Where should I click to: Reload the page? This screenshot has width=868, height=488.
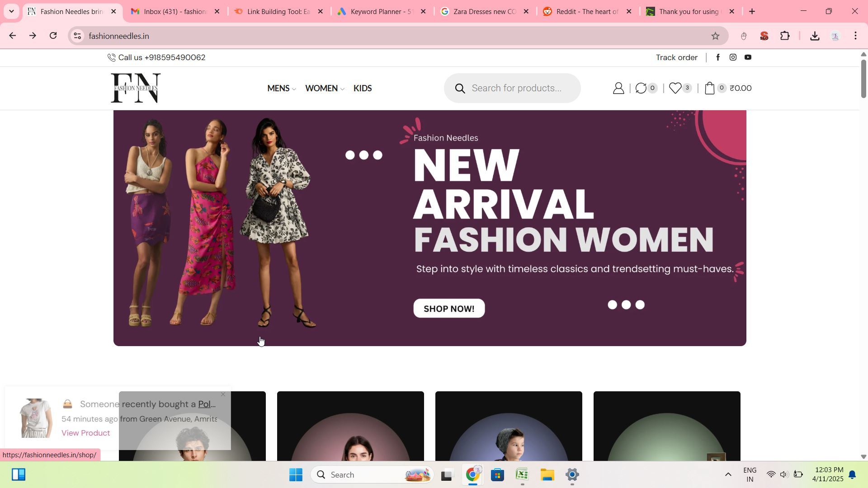[x=53, y=36]
